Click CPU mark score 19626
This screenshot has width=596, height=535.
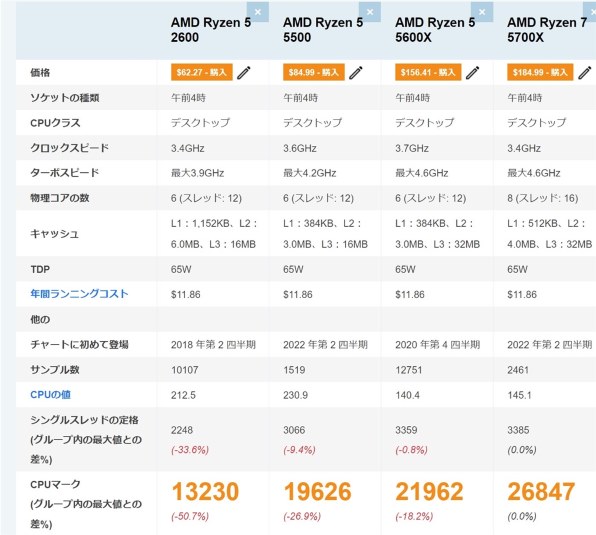pyautogui.click(x=317, y=491)
